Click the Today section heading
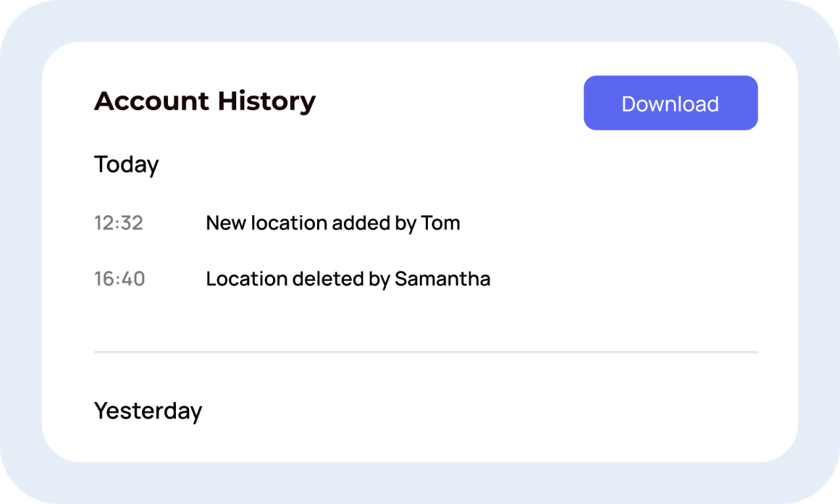 point(126,164)
